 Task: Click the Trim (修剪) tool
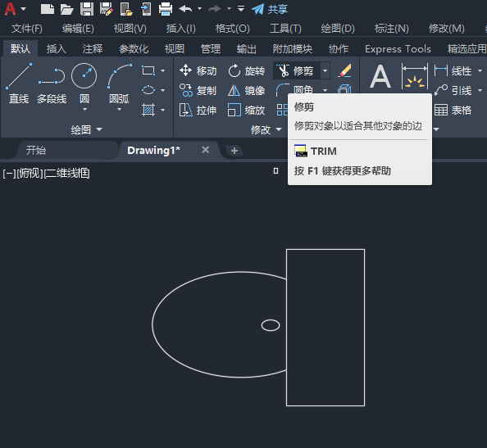tap(297, 70)
